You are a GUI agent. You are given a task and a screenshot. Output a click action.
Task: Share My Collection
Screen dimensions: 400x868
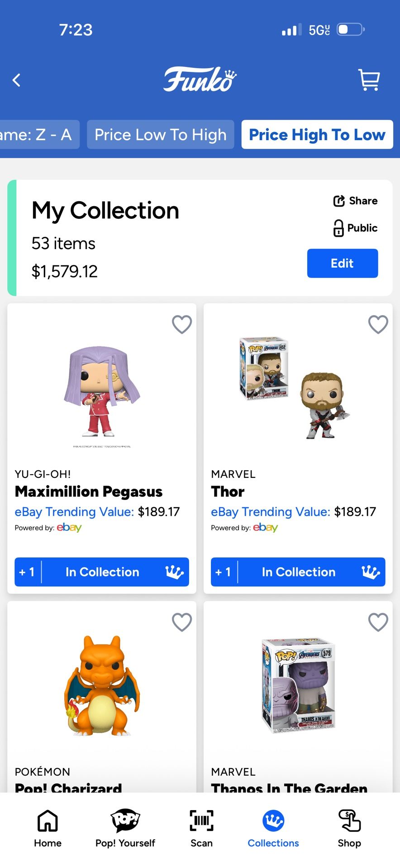tap(356, 201)
